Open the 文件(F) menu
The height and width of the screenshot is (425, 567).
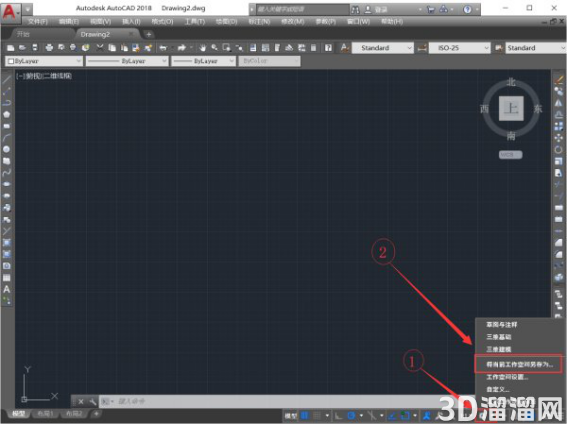tap(38, 22)
